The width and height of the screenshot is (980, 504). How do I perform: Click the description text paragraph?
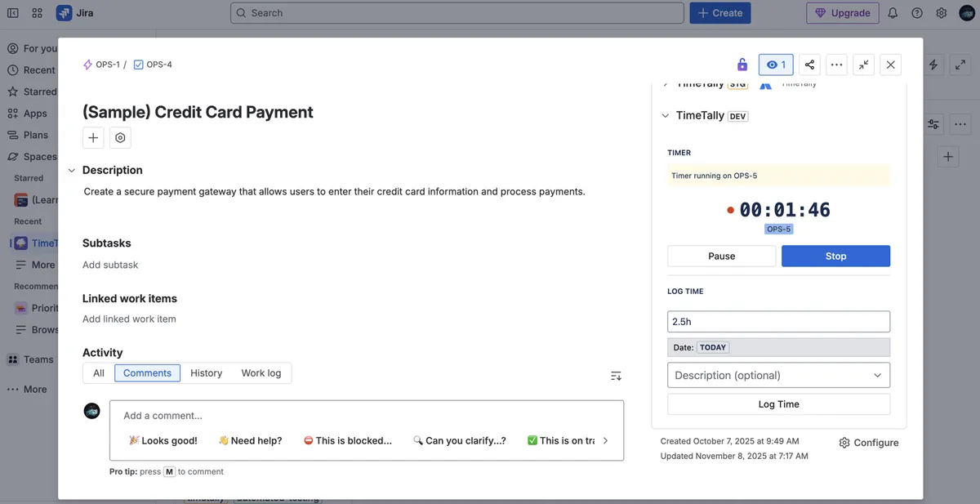(335, 192)
